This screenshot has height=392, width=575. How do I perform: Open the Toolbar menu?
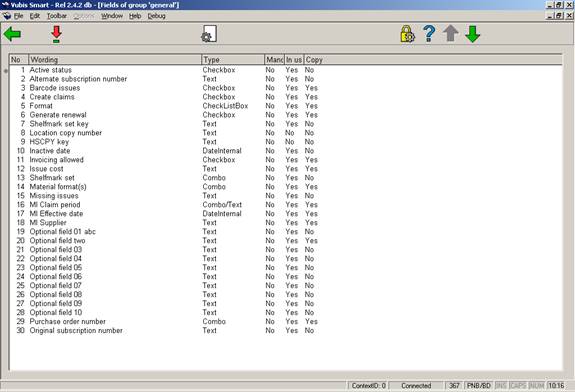pyautogui.click(x=57, y=16)
